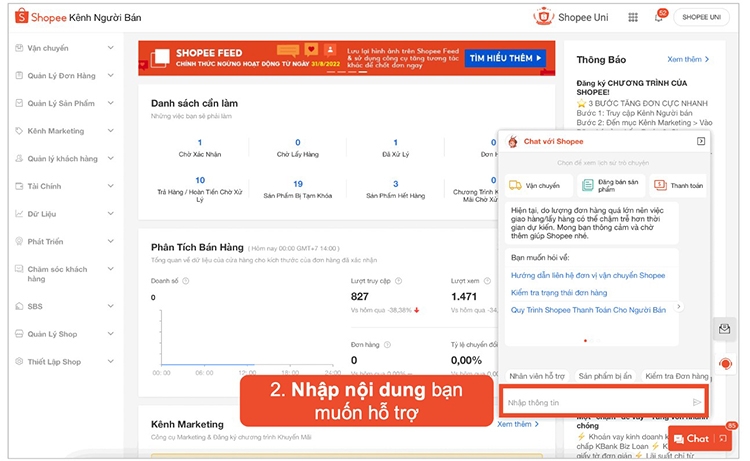Viewport: 750px width, 461px height.
Task: Click the Đơn hàng info icon
Action: tap(387, 344)
